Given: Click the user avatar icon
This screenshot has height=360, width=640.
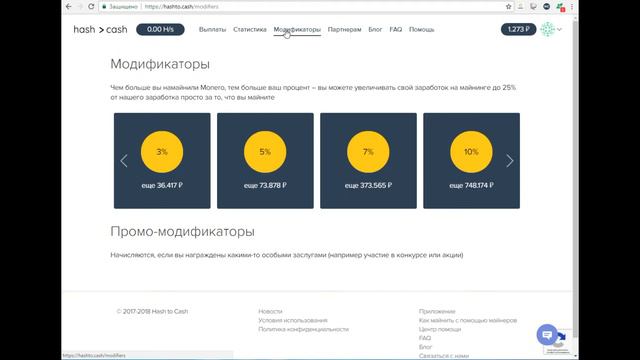Looking at the screenshot, I should [x=547, y=29].
